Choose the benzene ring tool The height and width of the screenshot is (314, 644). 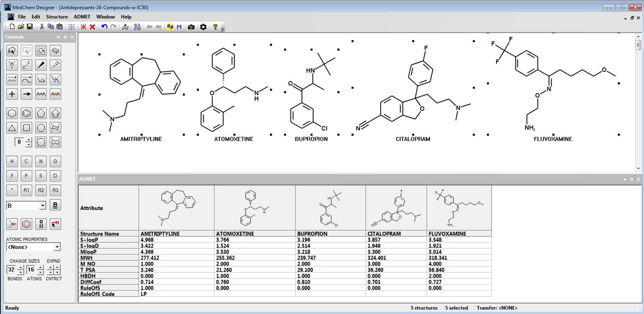[27, 113]
